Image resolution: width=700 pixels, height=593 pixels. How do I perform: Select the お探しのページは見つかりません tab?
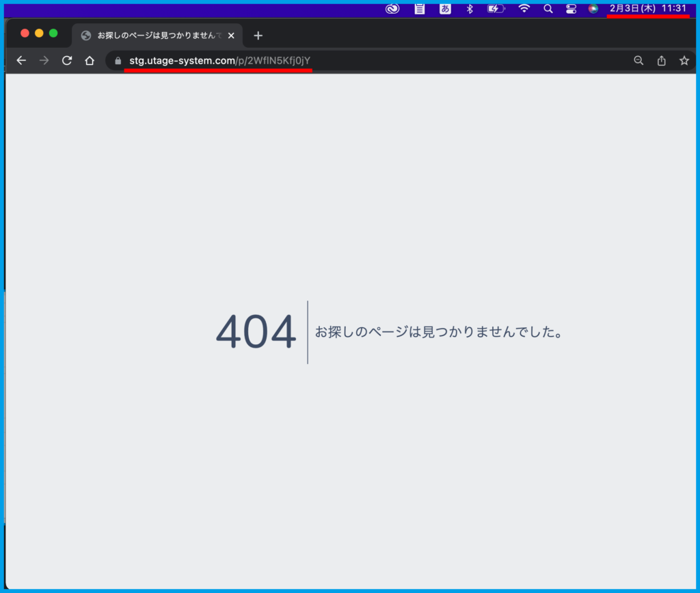tap(157, 36)
